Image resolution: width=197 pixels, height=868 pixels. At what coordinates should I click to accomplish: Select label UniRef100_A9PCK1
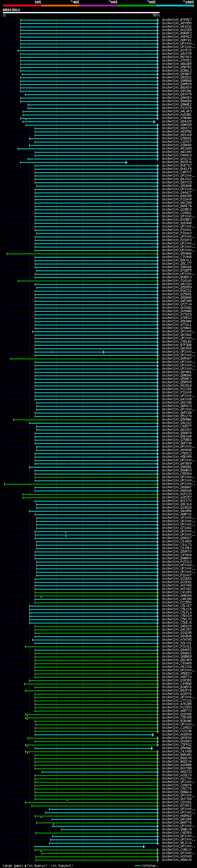tap(177, 40)
